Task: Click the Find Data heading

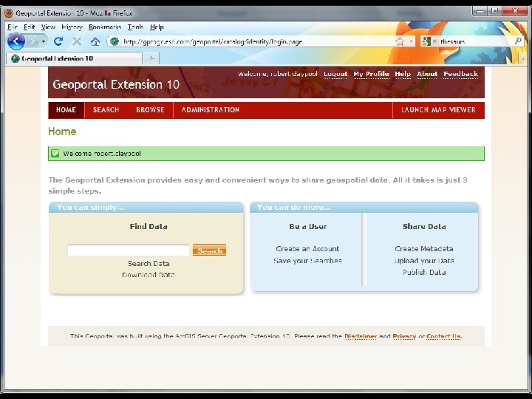Action: (x=149, y=226)
